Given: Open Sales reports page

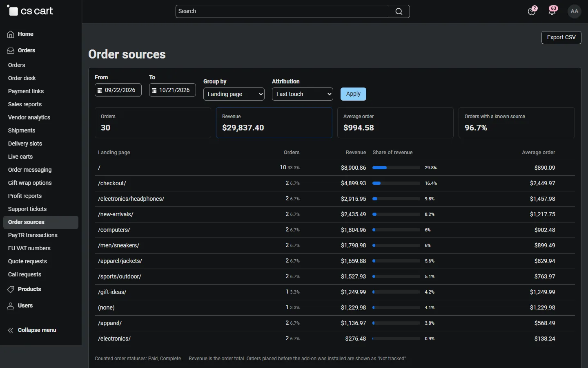Looking at the screenshot, I should coord(25,104).
